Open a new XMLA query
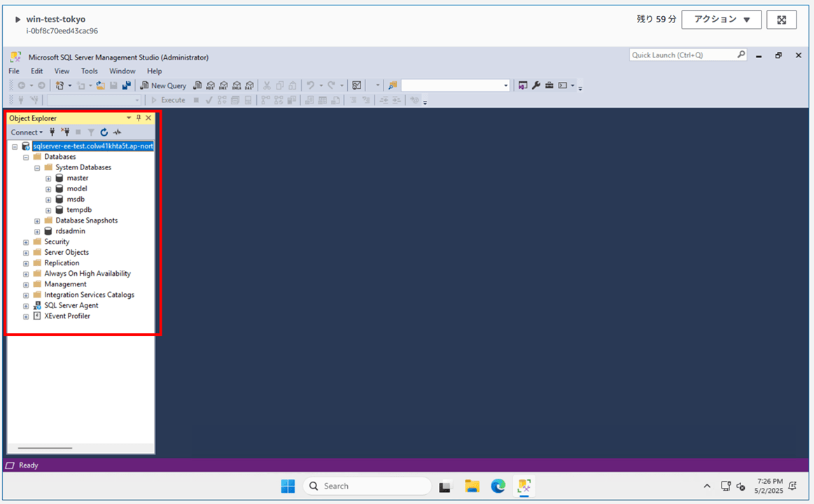Viewport: 814px width, 504px height. (x=237, y=85)
